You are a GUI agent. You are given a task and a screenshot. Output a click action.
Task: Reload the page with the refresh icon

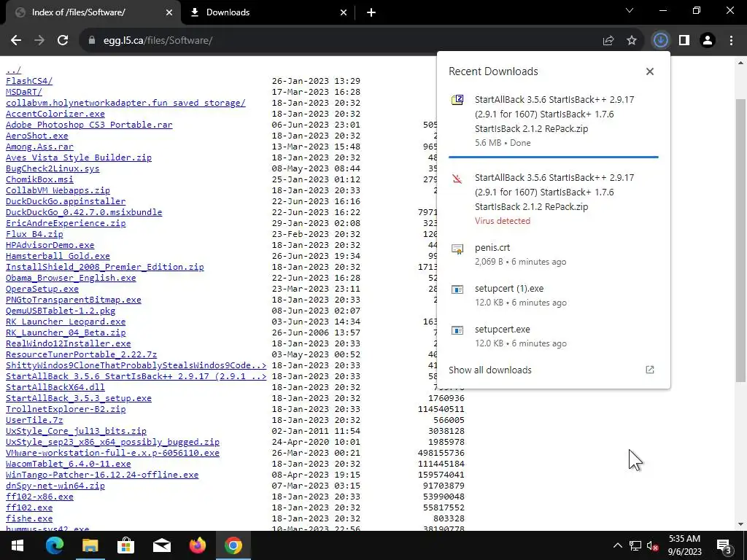pos(63,41)
